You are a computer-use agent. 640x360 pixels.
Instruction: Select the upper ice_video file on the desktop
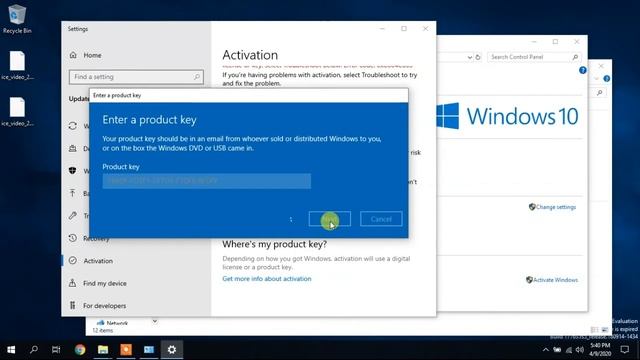pyautogui.click(x=17, y=65)
